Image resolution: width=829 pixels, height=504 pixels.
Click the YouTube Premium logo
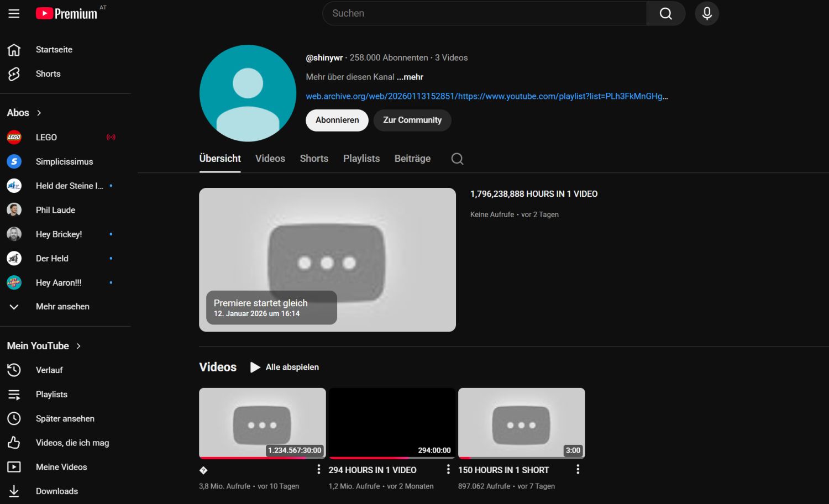pyautogui.click(x=67, y=13)
